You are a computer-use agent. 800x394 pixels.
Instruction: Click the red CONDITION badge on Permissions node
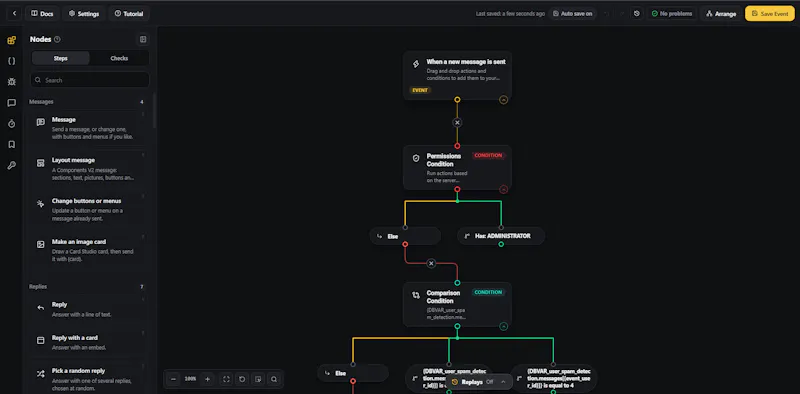tap(488, 155)
